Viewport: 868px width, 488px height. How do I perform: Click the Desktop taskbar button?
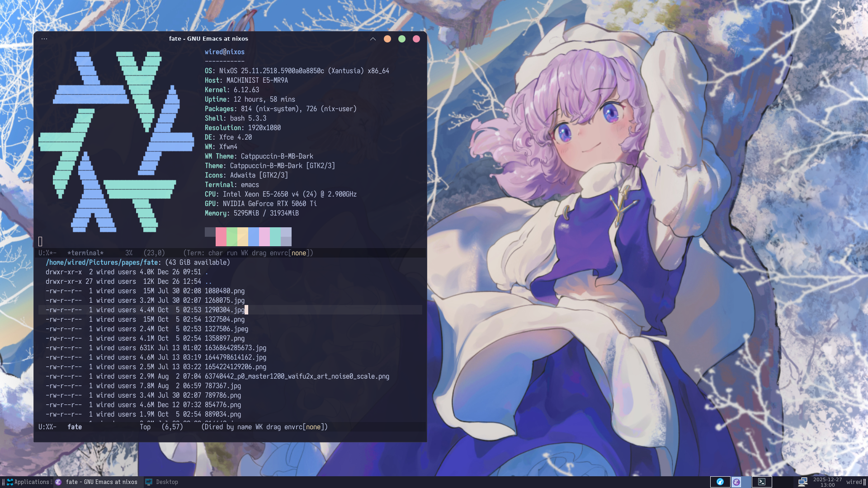(162, 482)
